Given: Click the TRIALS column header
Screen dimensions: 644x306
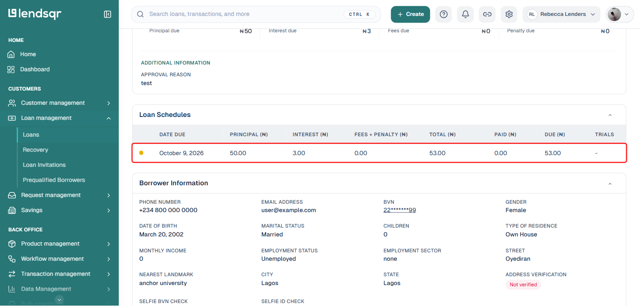Looking at the screenshot, I should pos(604,135).
